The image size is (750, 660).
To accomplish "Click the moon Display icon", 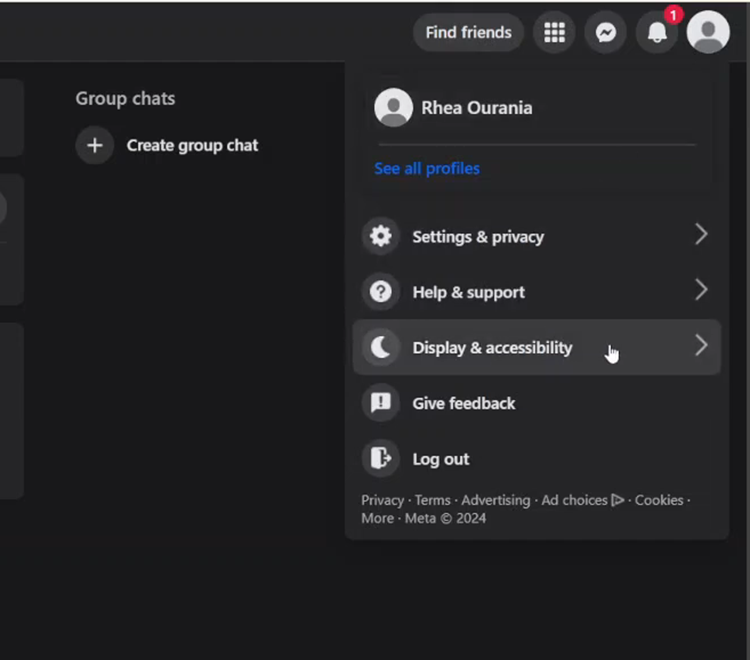I will click(381, 347).
